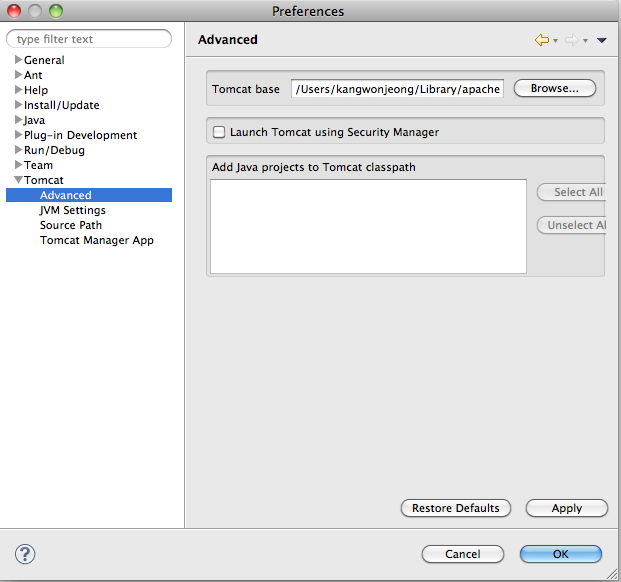Expand the Team tree node
621x582 pixels.
pyautogui.click(x=18, y=165)
